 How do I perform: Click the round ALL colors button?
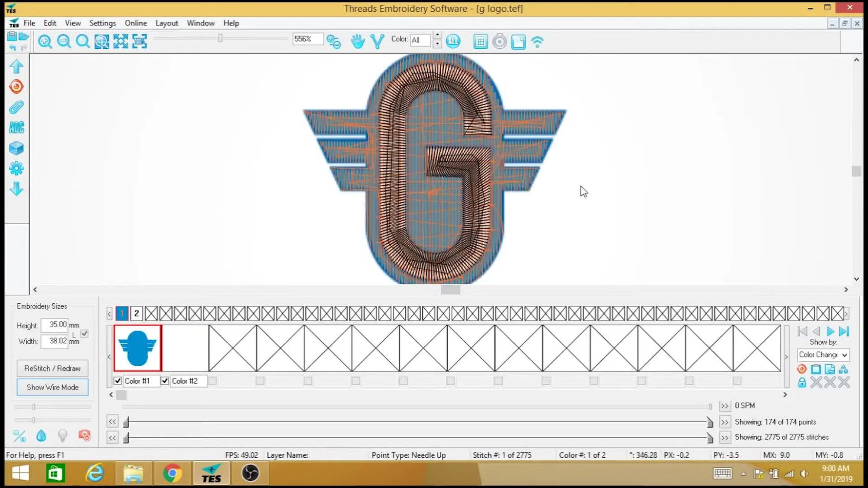[x=453, y=41]
